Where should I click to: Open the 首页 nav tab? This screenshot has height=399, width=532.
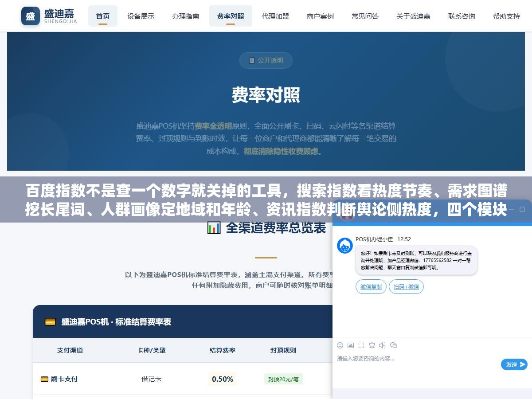click(x=103, y=16)
